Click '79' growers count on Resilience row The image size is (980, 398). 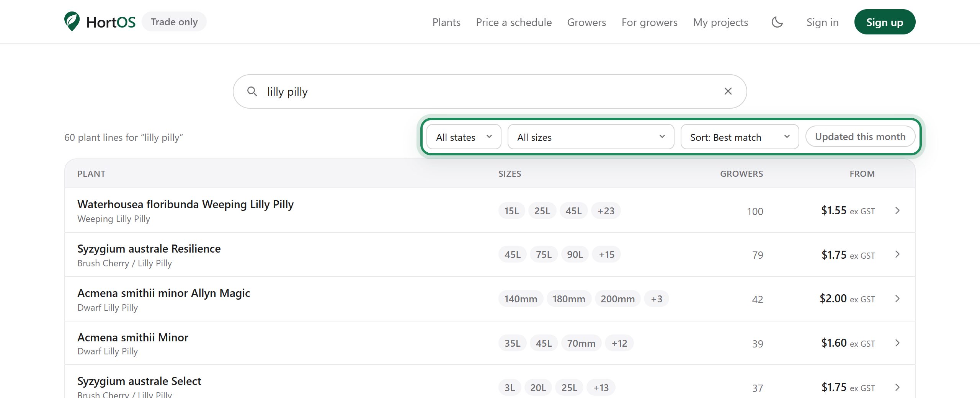point(758,255)
